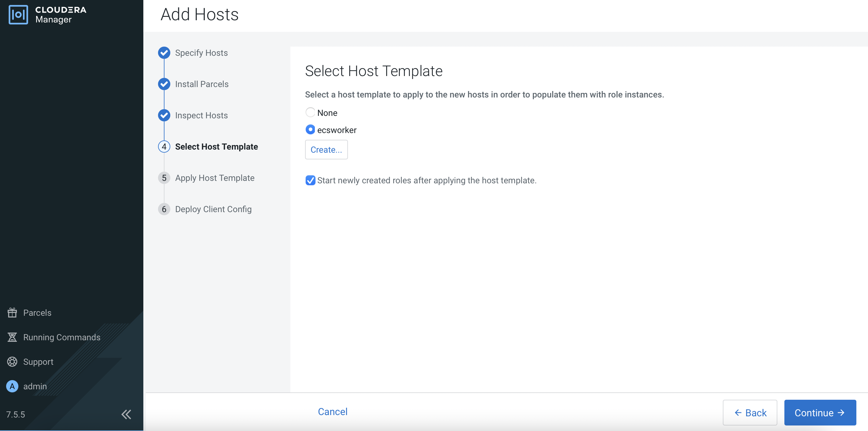Collapse the sidebar with double chevron

[126, 414]
